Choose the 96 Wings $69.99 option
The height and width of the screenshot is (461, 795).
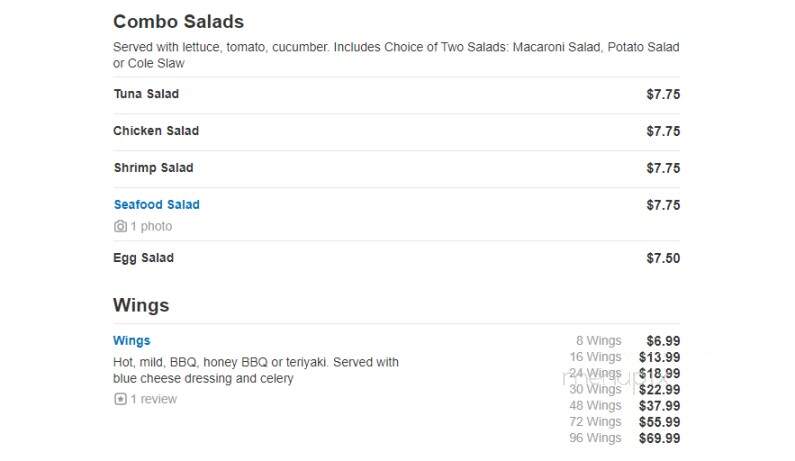[x=625, y=438]
